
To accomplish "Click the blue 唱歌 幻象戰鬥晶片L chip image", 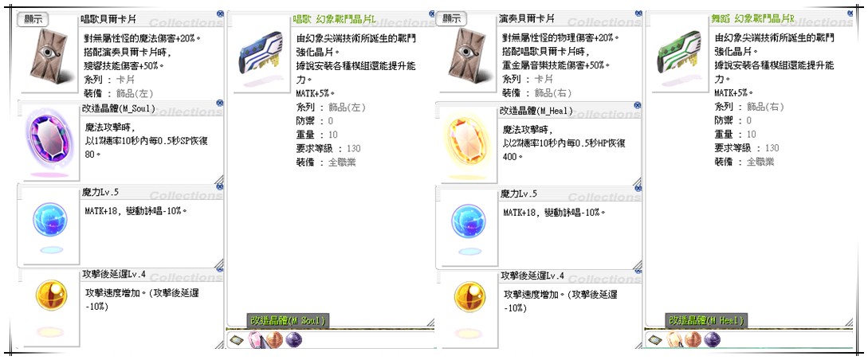I will point(260,54).
